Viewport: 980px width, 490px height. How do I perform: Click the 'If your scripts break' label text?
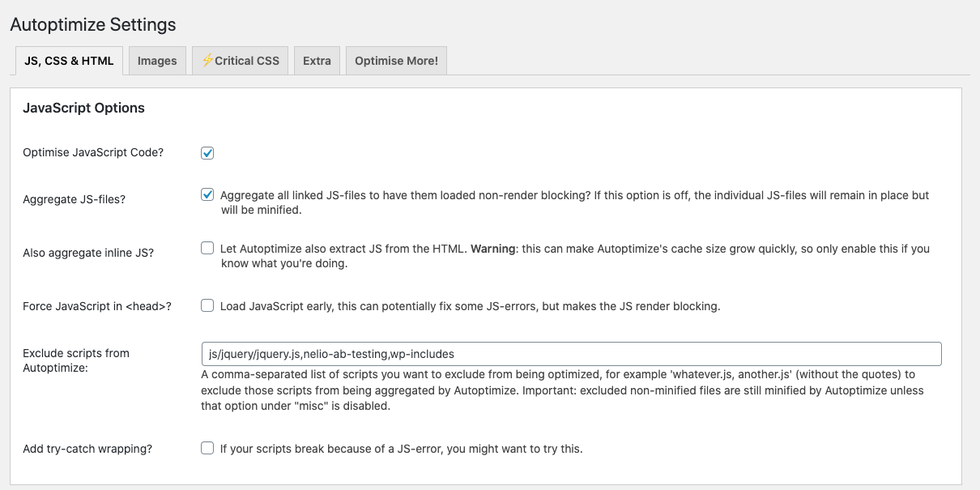point(401,449)
